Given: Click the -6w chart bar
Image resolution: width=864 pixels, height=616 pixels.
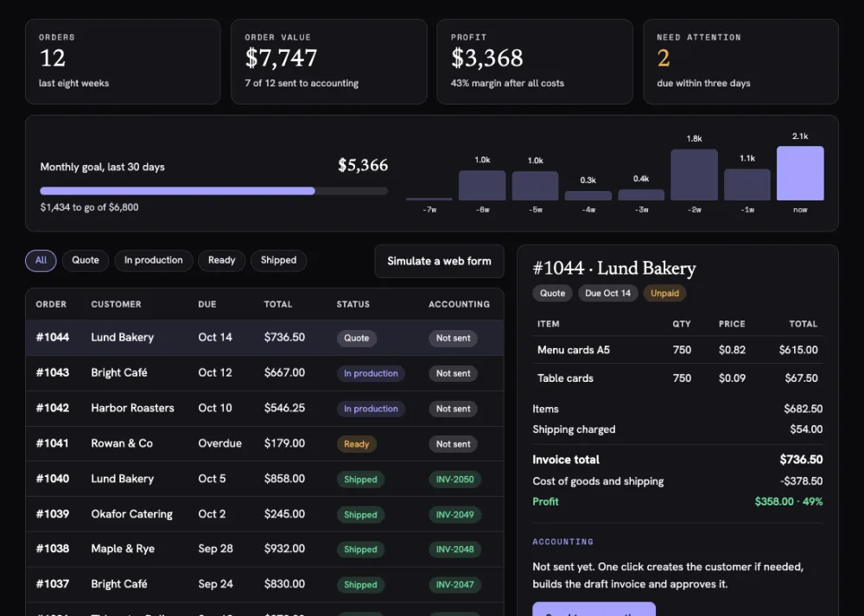Looking at the screenshot, I should pos(482,185).
